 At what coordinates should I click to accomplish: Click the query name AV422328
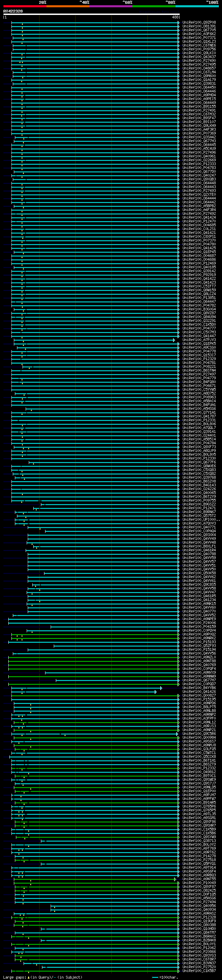[13, 11]
